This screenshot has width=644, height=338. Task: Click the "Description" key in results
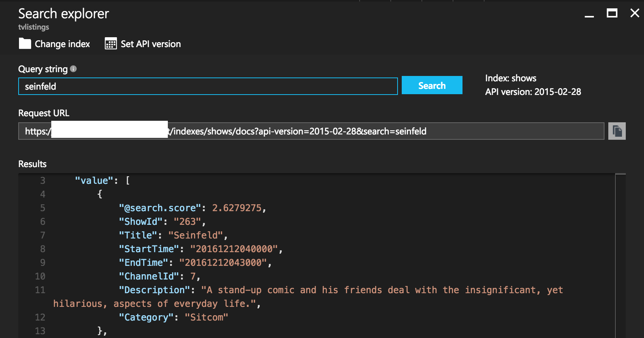click(155, 290)
